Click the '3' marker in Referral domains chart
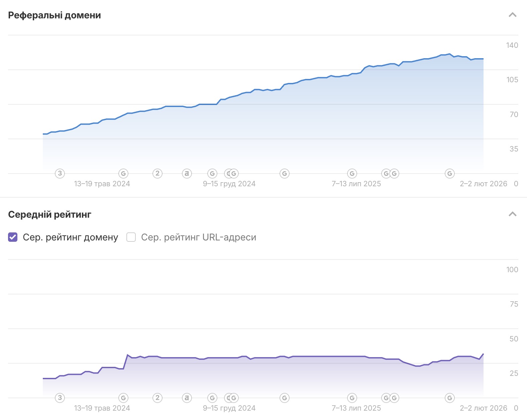This screenshot has height=420, width=527. point(60,173)
